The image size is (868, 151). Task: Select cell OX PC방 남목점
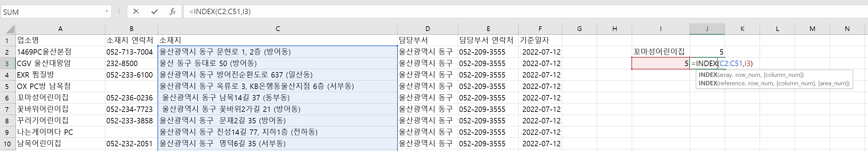(60, 86)
